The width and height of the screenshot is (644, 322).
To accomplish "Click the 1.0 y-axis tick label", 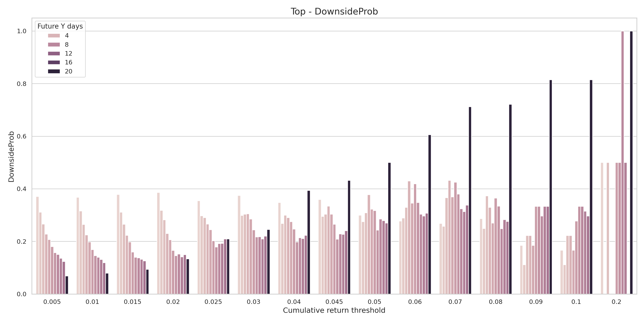I will click(x=22, y=31).
